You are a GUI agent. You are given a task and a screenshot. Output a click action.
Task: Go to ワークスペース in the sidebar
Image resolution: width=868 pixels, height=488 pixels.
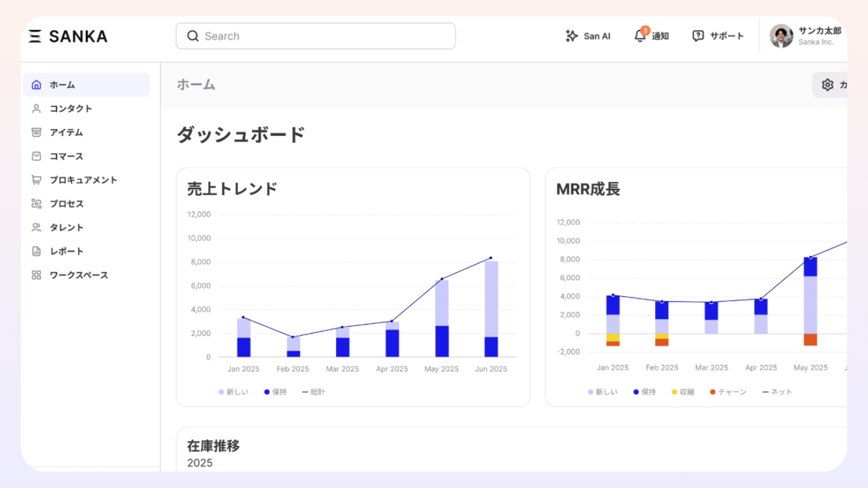point(79,275)
